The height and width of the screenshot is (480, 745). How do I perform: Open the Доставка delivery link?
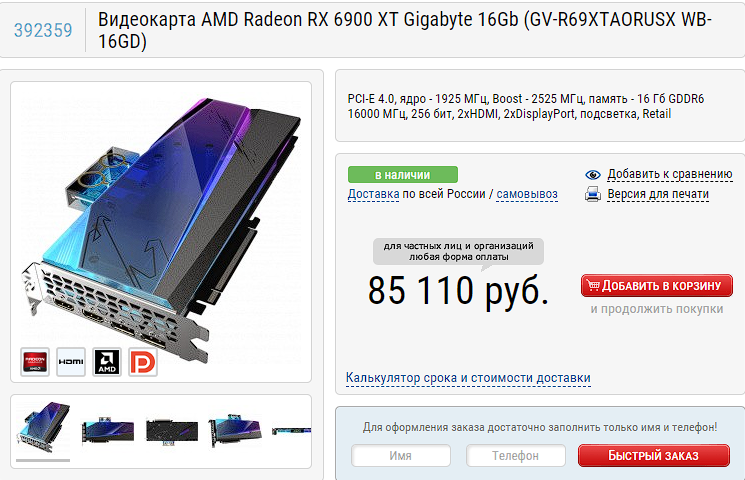tap(373, 194)
